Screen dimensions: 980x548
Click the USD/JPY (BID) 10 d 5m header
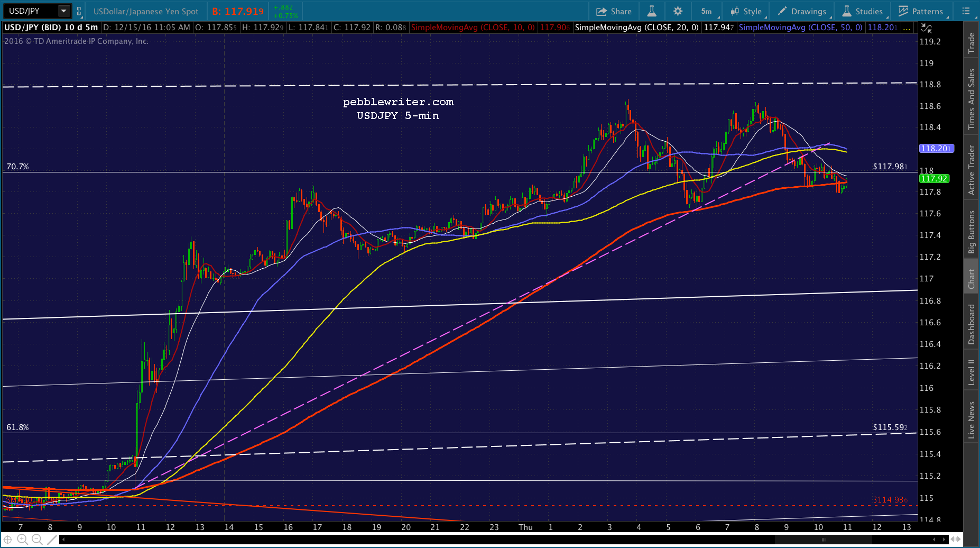pos(51,28)
